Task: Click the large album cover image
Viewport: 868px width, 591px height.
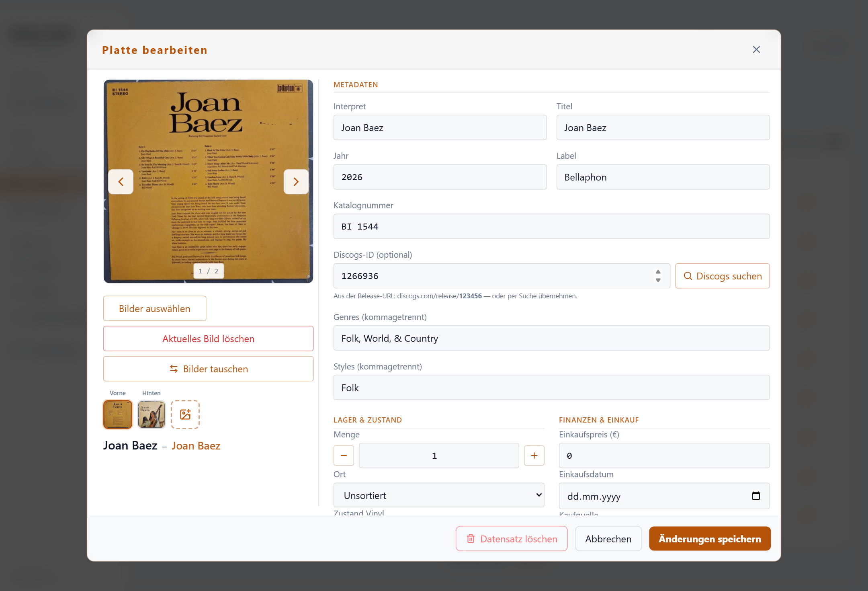Action: click(x=209, y=181)
